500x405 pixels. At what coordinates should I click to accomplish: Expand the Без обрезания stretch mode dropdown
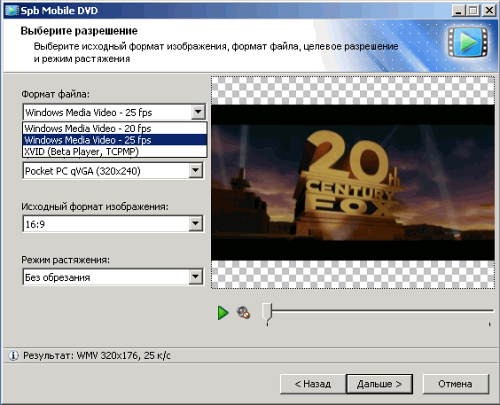pos(196,277)
